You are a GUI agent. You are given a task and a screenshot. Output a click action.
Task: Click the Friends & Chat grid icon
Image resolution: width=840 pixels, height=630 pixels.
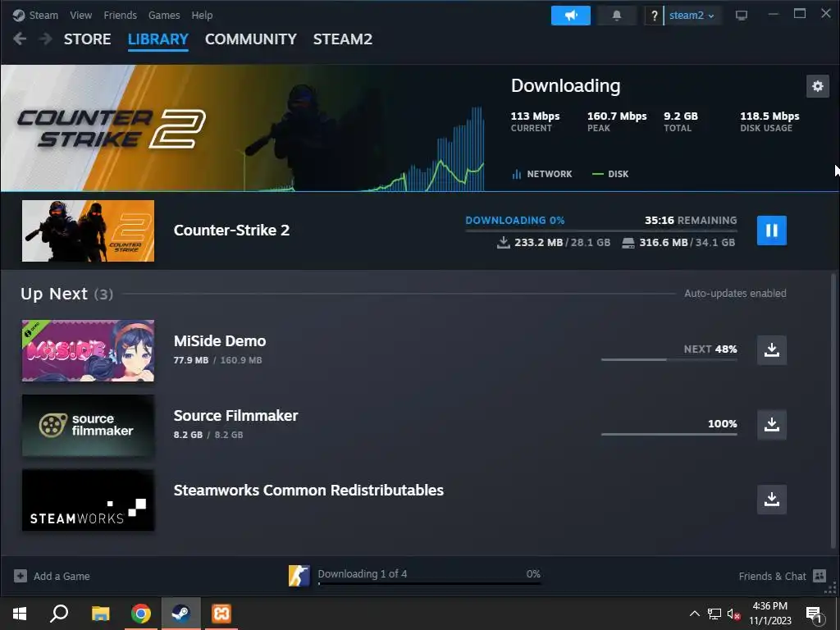click(x=819, y=576)
